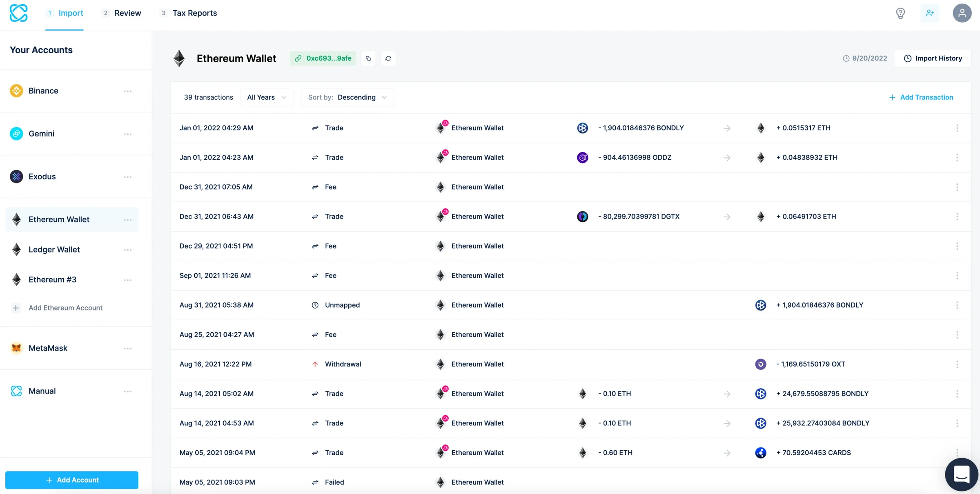The height and width of the screenshot is (494, 980).
Task: Click the app logo in top left corner
Action: [x=19, y=13]
